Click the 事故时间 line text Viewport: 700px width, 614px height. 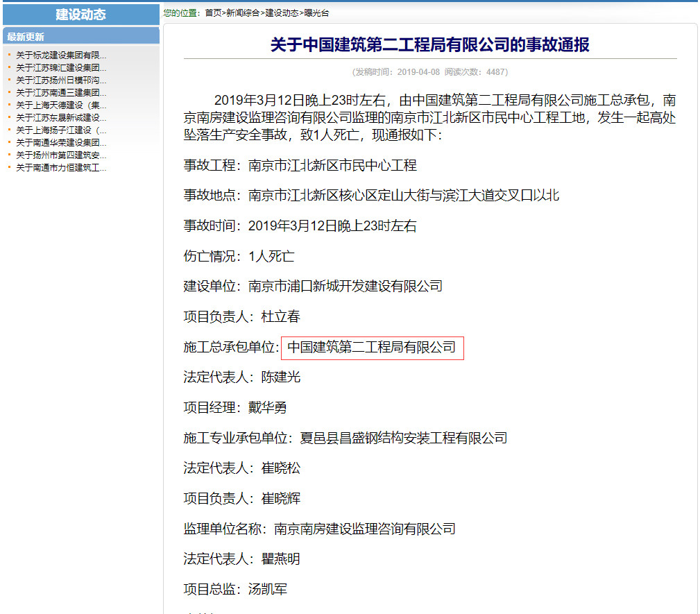[300, 225]
